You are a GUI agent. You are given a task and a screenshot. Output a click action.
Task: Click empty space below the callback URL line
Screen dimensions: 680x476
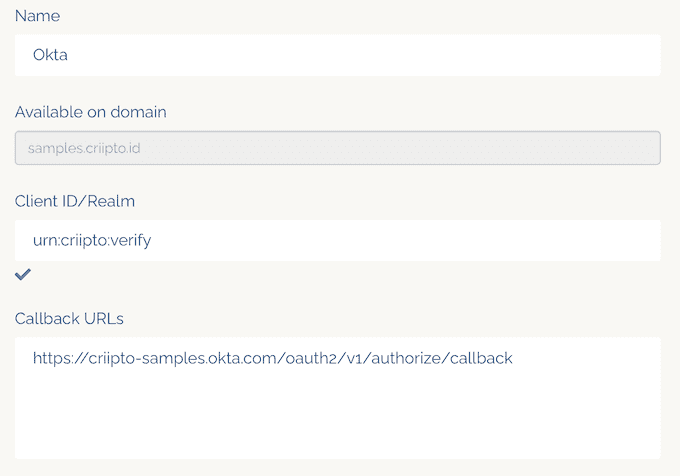[337, 420]
